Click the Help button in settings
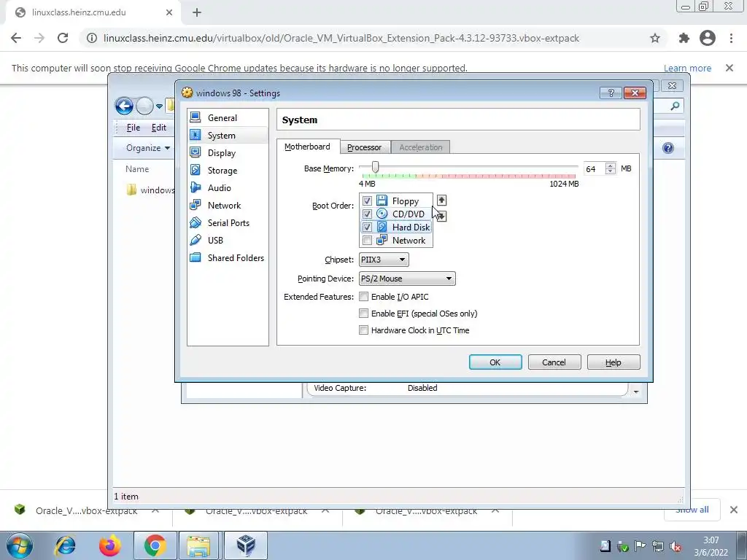 pos(613,362)
